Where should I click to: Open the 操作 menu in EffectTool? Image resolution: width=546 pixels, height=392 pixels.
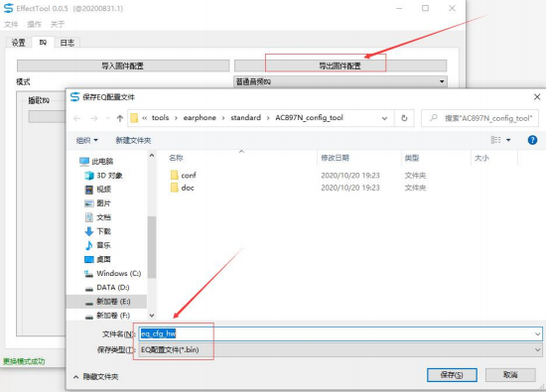click(x=34, y=24)
